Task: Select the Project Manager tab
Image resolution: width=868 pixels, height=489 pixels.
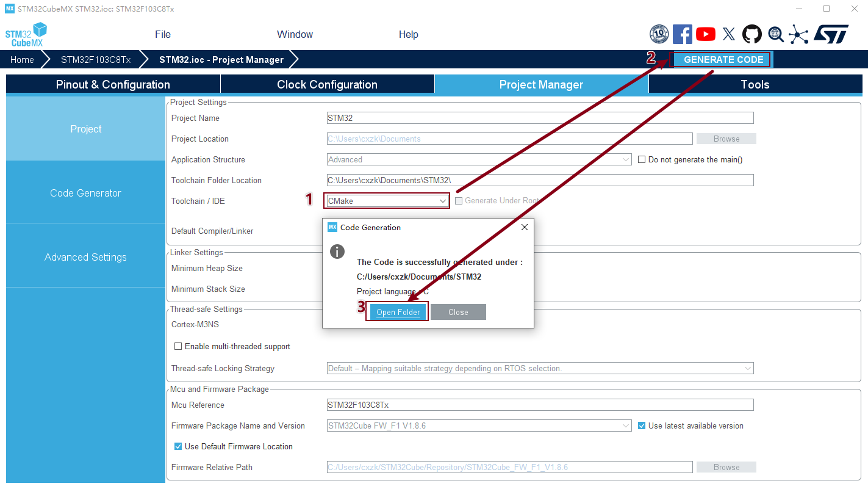Action: (542, 84)
